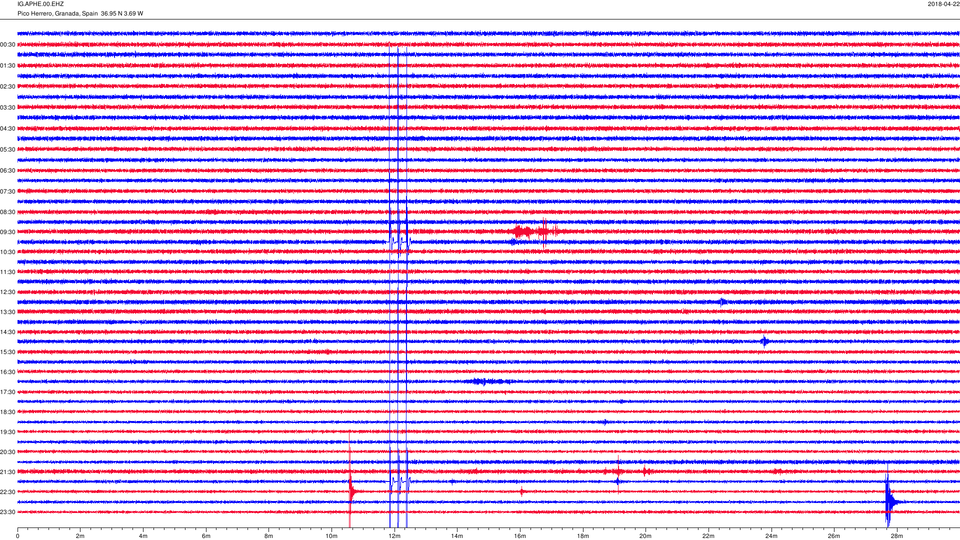This screenshot has width=960, height=540.
Task: Select the 03:30 time label
Action: (8, 108)
